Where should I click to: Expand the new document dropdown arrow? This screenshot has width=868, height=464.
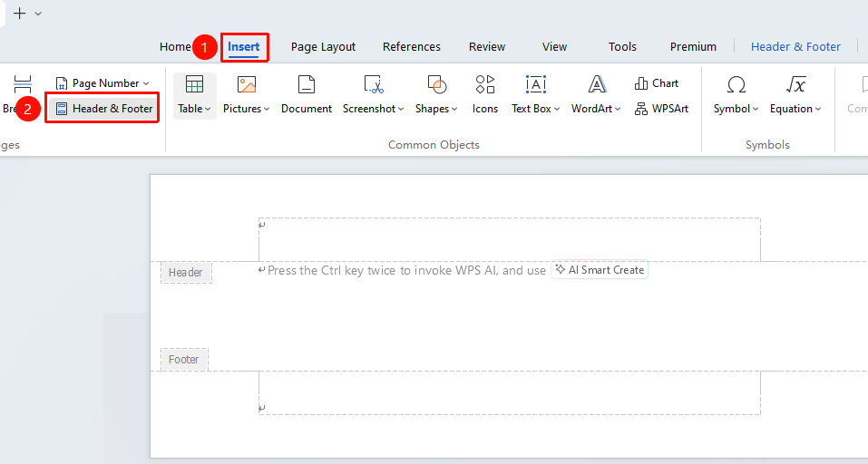38,14
